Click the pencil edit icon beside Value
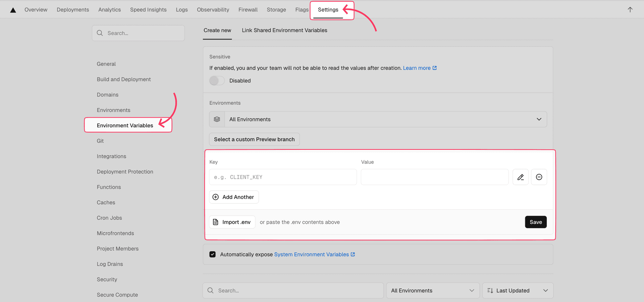 pos(520,177)
